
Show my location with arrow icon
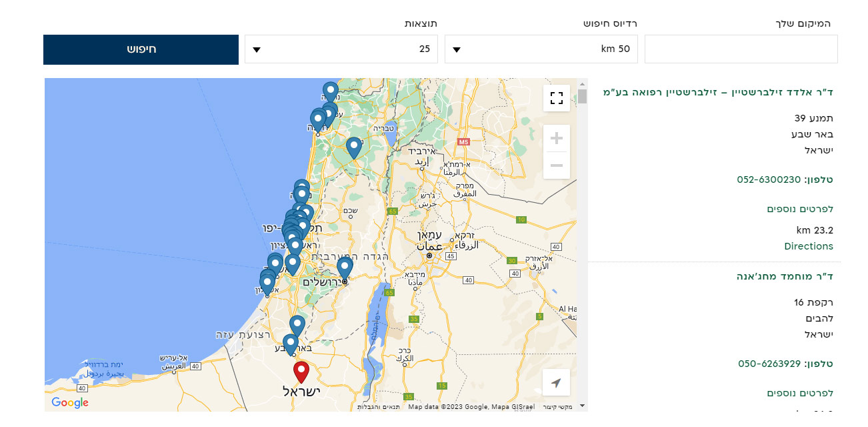(557, 382)
